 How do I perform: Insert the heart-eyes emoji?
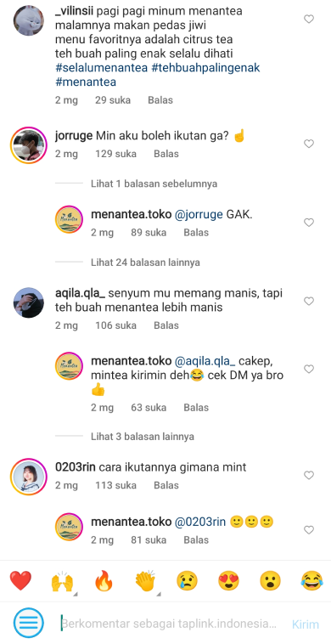tap(228, 581)
